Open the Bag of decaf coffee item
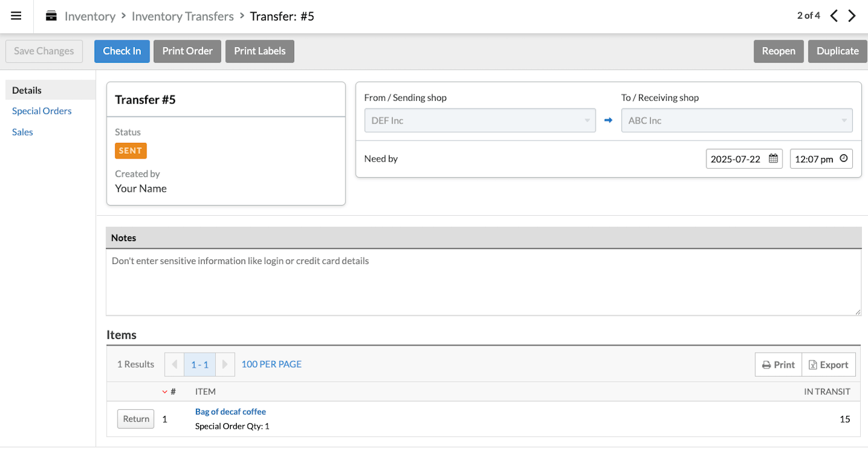The height and width of the screenshot is (460, 868). (x=230, y=412)
